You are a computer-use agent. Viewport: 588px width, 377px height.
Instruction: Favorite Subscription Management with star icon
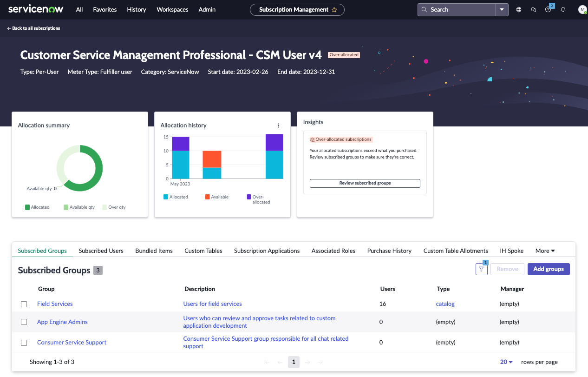coord(334,10)
